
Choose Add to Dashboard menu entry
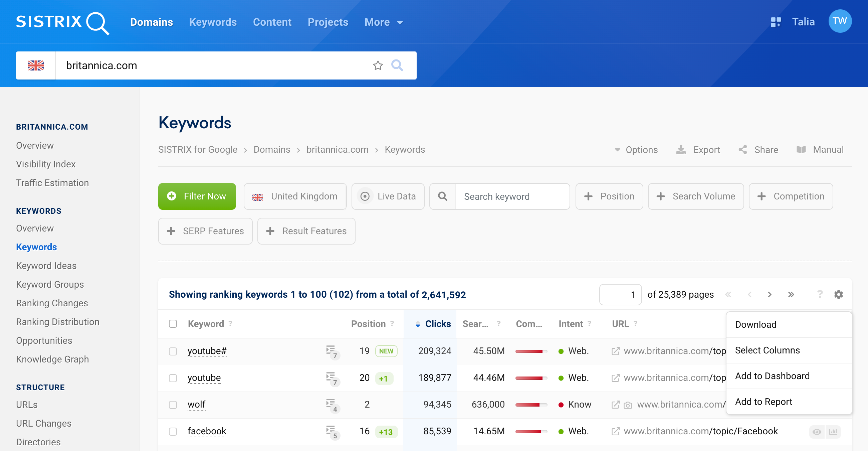(789, 376)
